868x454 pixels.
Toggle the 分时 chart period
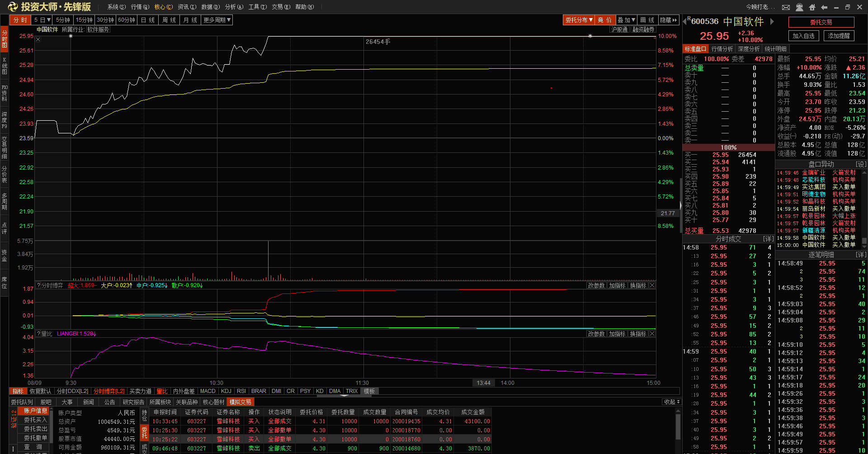click(x=20, y=20)
